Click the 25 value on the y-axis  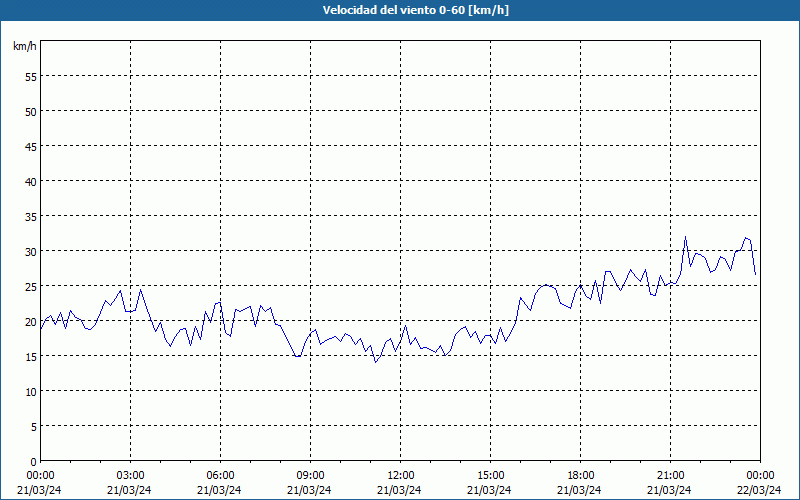31,287
